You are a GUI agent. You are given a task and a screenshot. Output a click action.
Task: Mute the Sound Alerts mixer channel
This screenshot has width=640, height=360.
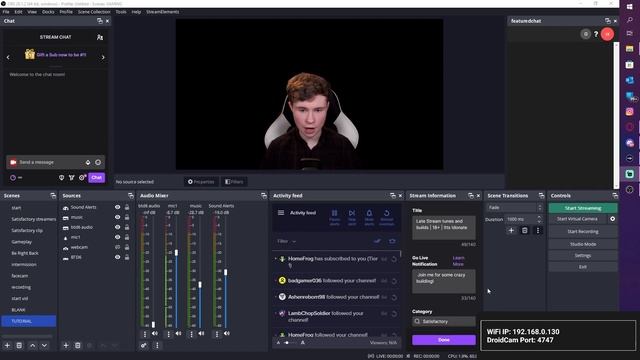[x=227, y=333]
